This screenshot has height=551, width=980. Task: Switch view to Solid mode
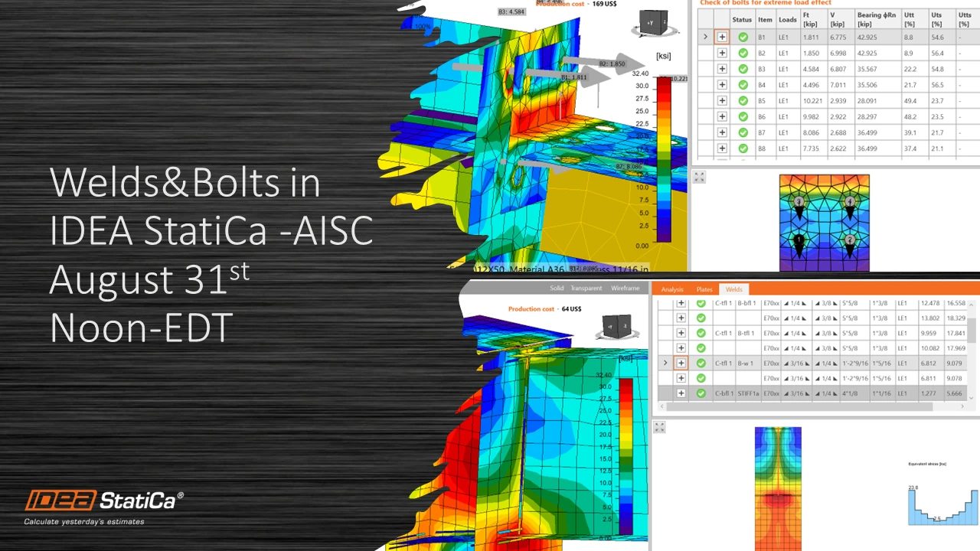(x=557, y=289)
